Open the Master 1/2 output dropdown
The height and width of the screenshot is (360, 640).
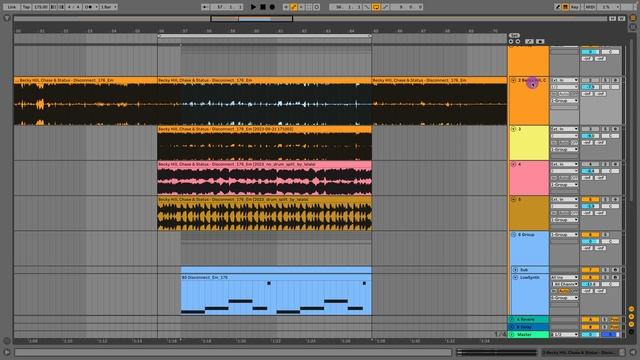click(564, 334)
